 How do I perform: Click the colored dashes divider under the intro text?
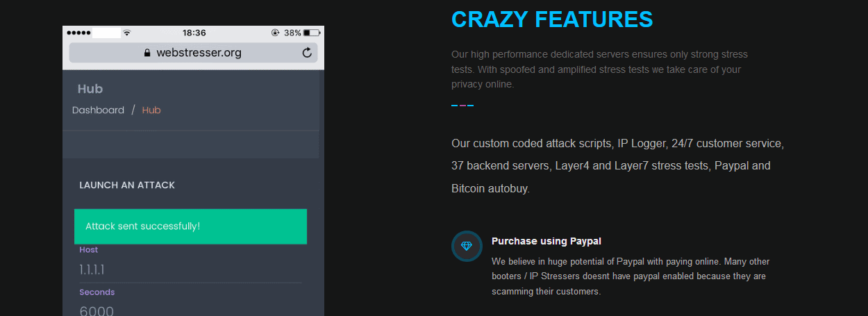pyautogui.click(x=462, y=106)
